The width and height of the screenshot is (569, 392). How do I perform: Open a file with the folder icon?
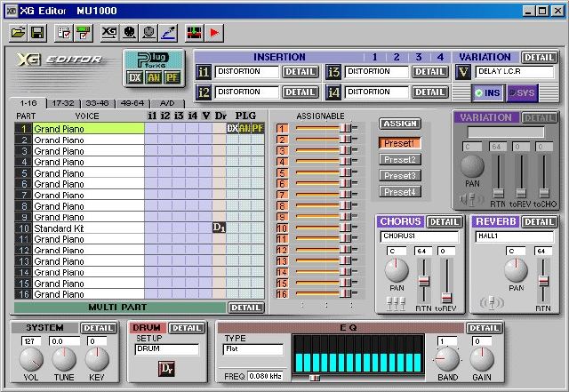pyautogui.click(x=18, y=33)
